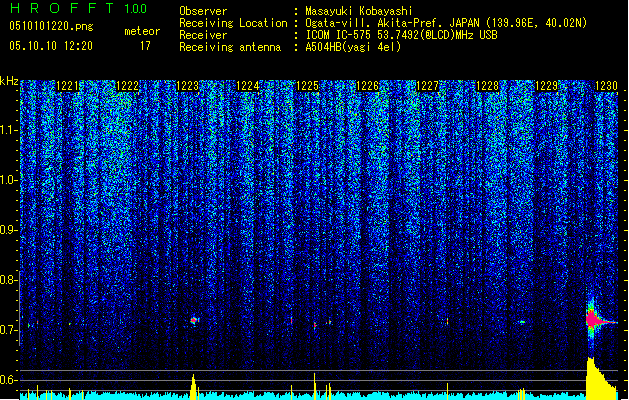Click the date stamp 05.10.10 12:20
This screenshot has height=400, width=629.
point(51,46)
